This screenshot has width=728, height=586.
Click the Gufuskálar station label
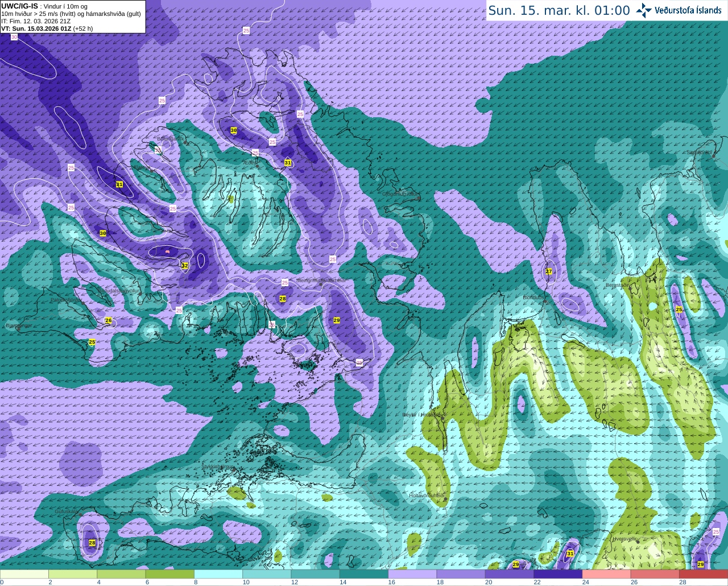pos(67,511)
